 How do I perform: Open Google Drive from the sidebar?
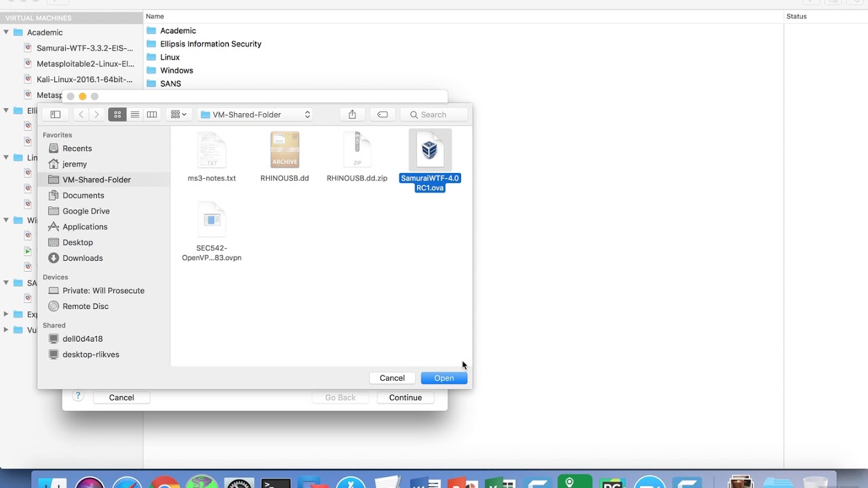coord(86,211)
